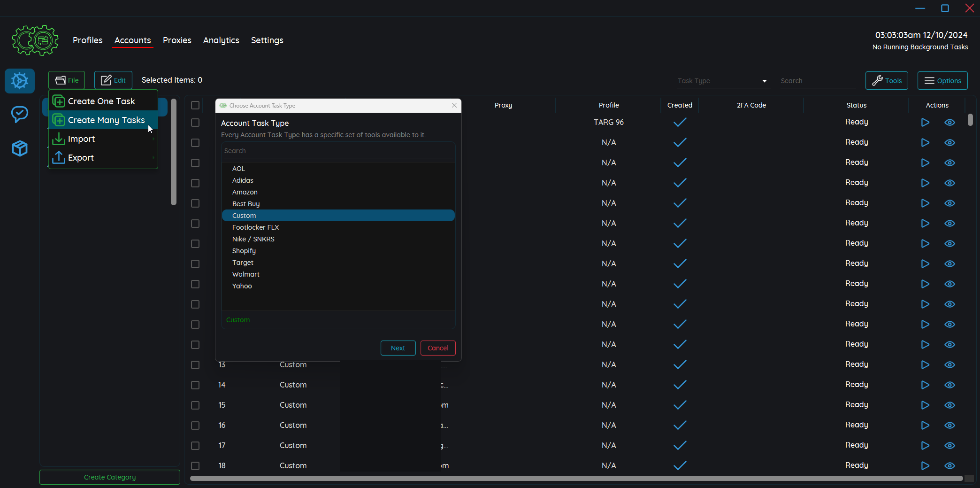The width and height of the screenshot is (980, 488).
Task: Open the checkmark chat bubble sidebar icon
Action: tap(20, 114)
